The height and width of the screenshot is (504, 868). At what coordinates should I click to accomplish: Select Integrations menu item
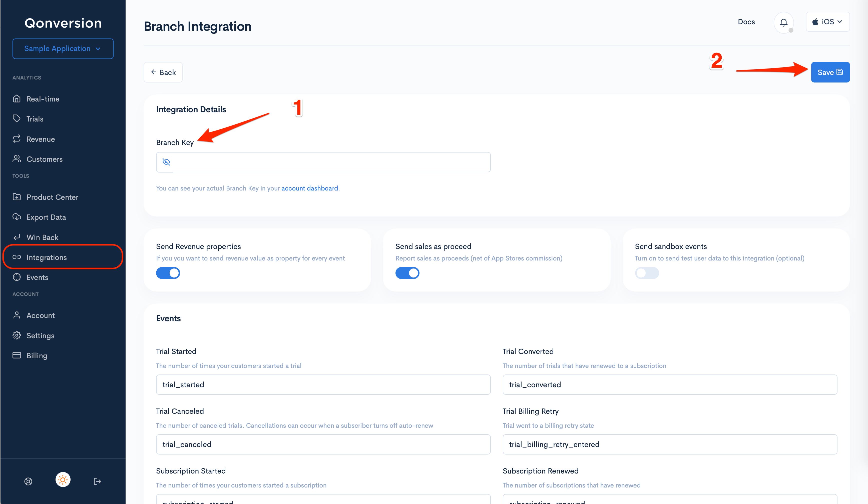click(63, 257)
